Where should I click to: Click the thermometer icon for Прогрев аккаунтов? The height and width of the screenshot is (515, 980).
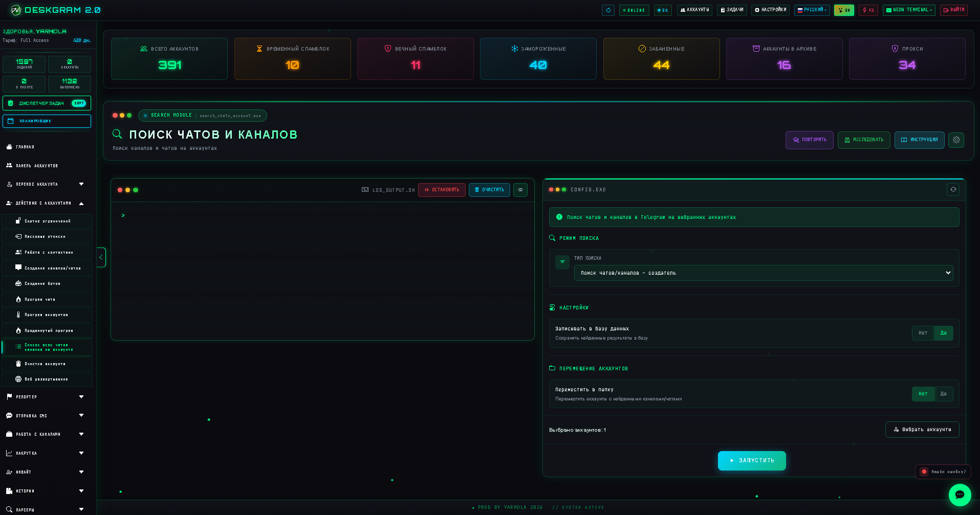pos(18,315)
